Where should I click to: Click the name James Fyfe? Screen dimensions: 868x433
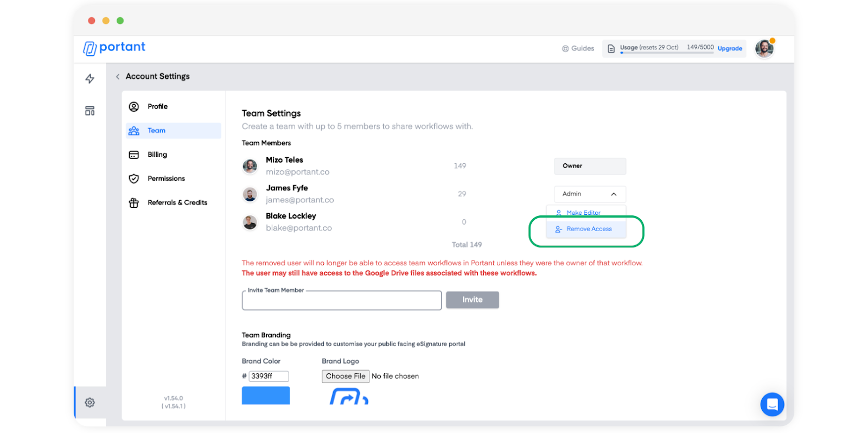[287, 188]
